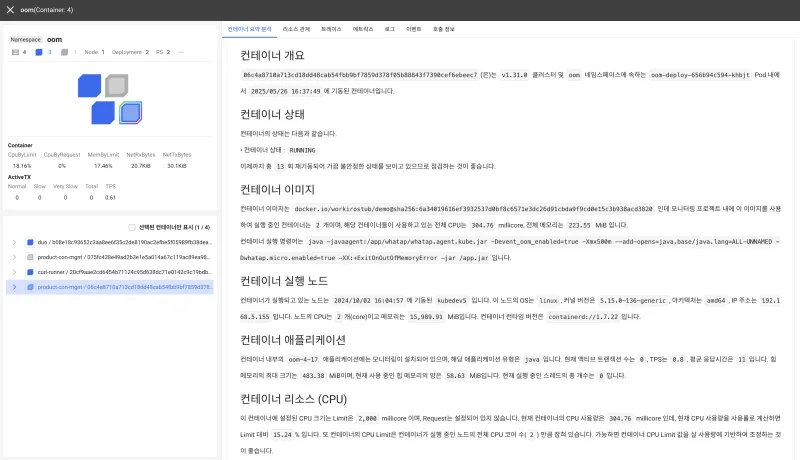Show the 로그 tab
800x460 pixels.
(x=390, y=29)
